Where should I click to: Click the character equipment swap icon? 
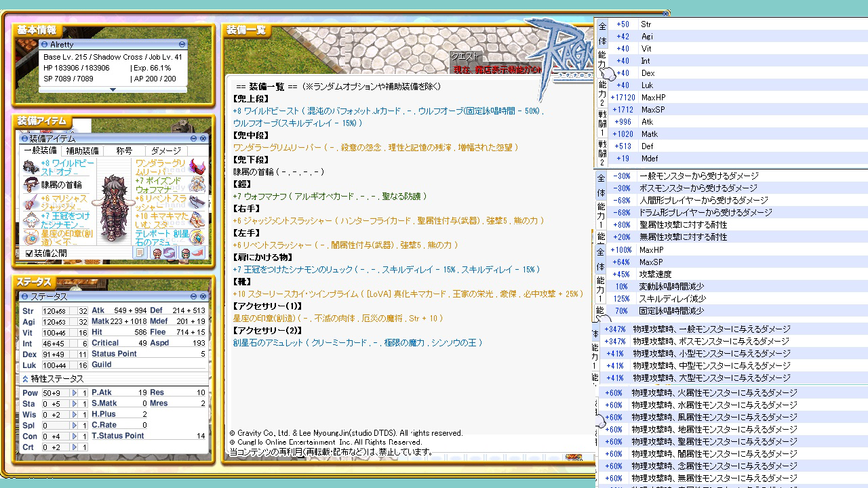tap(163, 253)
